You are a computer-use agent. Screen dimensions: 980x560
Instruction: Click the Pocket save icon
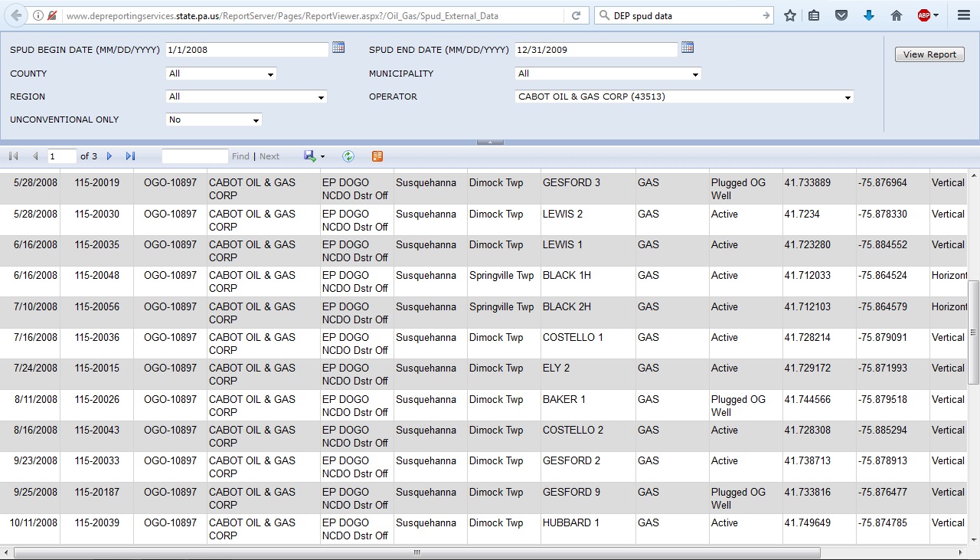click(841, 15)
